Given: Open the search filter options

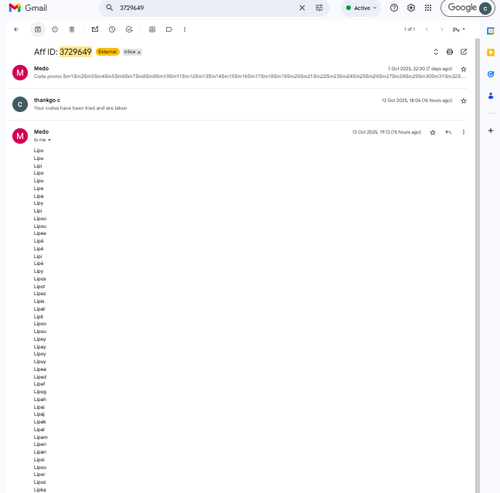Looking at the screenshot, I should [319, 8].
